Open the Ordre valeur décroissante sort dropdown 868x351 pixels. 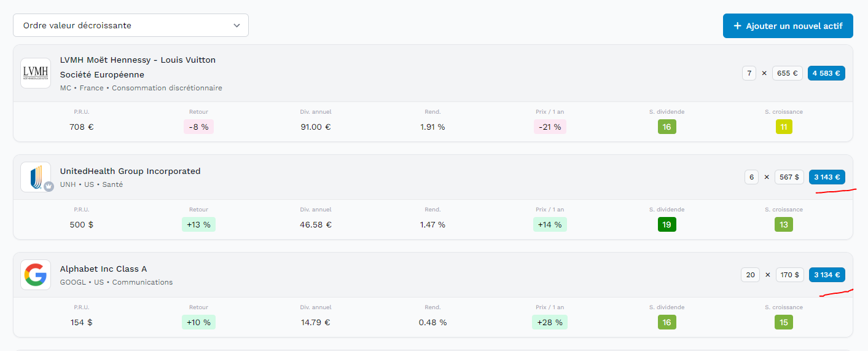pyautogui.click(x=131, y=25)
